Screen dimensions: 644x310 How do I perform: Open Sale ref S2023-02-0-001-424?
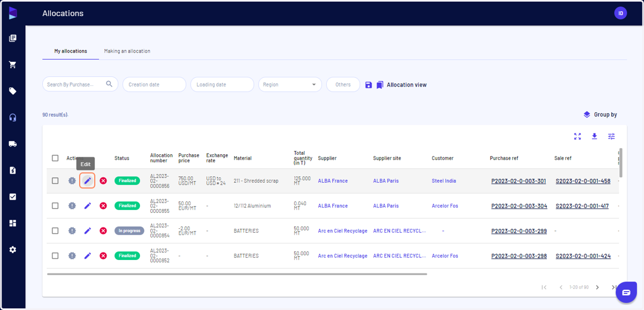click(583, 256)
